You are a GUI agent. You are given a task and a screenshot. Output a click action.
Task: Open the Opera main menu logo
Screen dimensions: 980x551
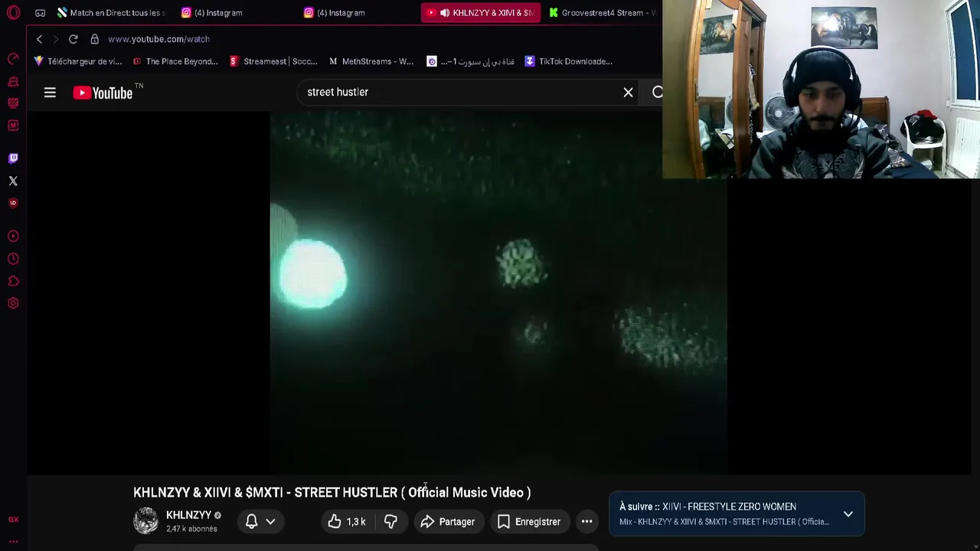13,13
